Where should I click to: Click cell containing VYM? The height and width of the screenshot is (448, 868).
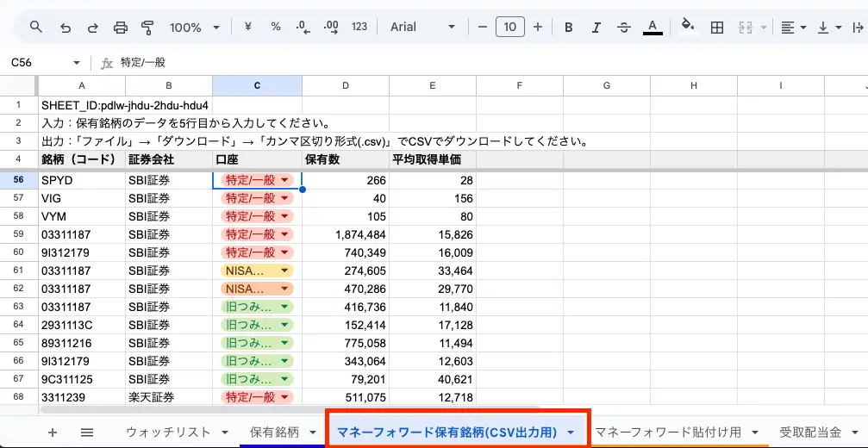point(82,216)
